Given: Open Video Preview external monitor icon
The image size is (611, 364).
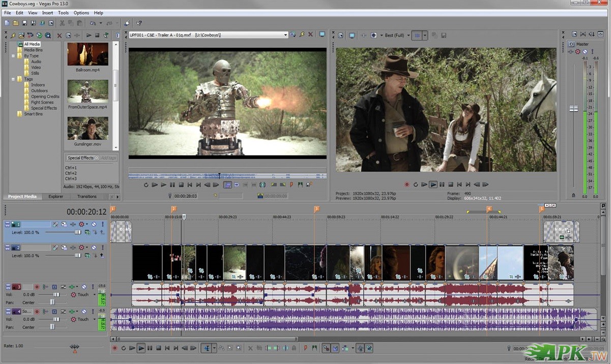Looking at the screenshot, I should click(352, 35).
